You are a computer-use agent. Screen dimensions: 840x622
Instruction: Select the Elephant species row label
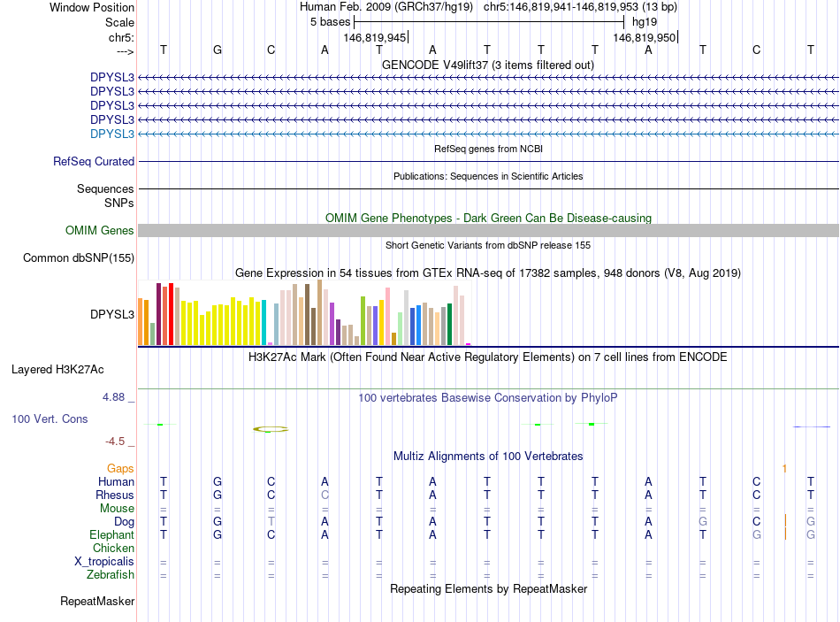click(111, 535)
